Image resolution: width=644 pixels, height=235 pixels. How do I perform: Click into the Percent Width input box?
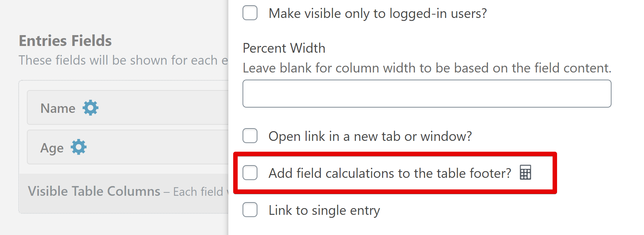[x=426, y=94]
